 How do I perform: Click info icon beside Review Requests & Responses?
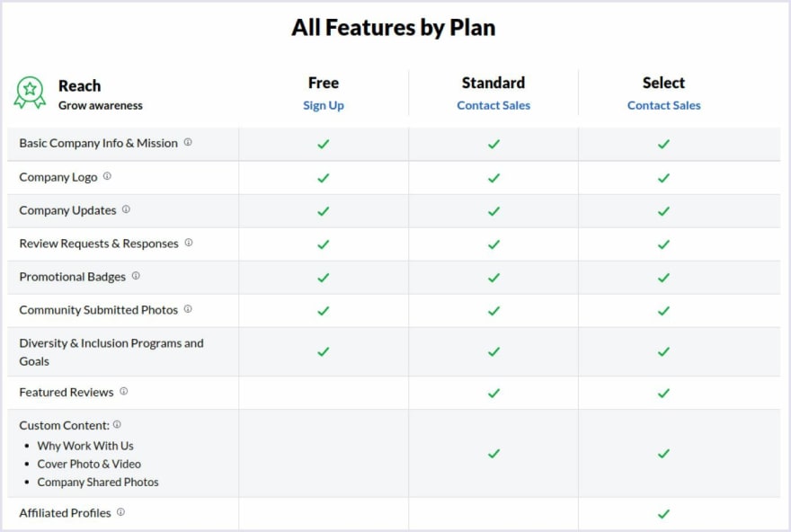click(x=189, y=243)
